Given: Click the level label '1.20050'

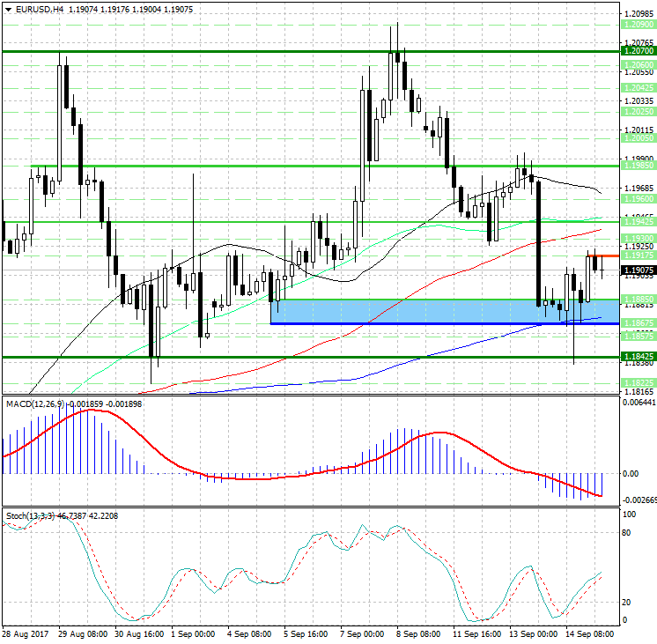Looking at the screenshot, I should (x=639, y=138).
